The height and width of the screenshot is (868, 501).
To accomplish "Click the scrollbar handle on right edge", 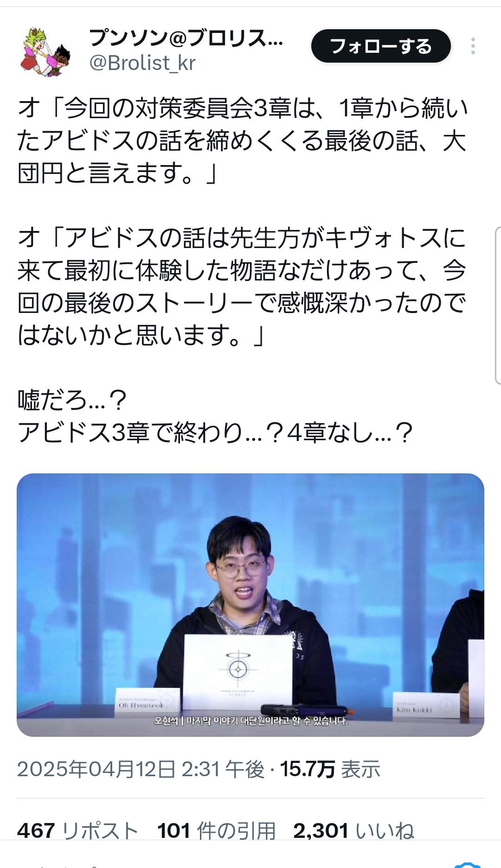I will coord(498,305).
